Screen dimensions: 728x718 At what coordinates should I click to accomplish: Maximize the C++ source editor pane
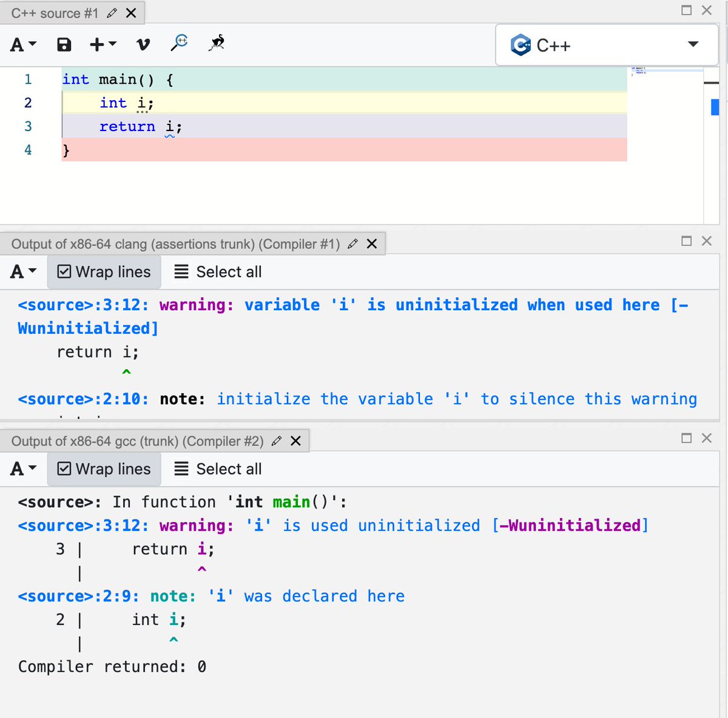(687, 10)
